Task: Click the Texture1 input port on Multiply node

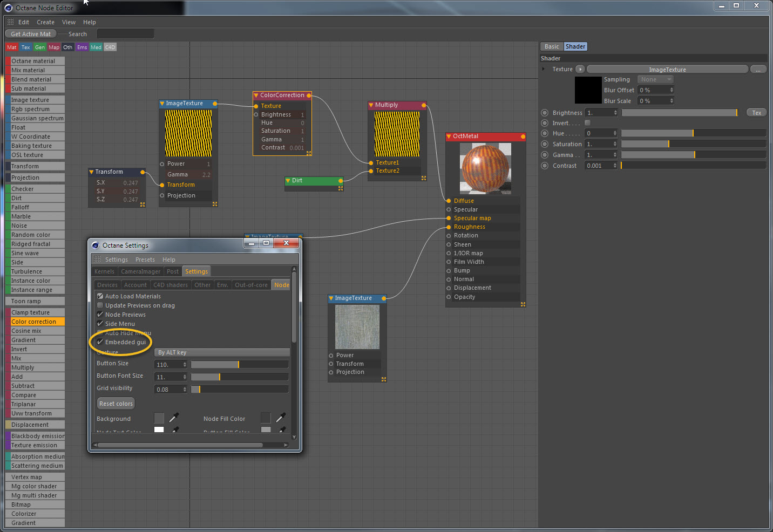Action: point(371,162)
